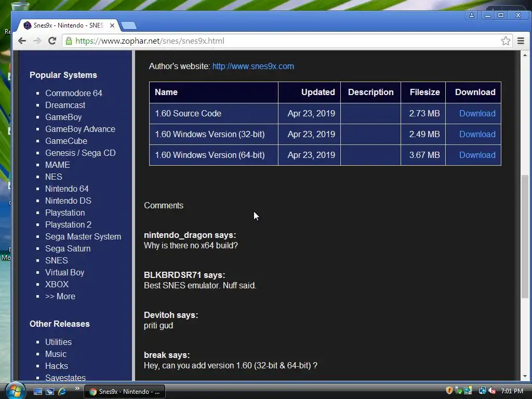The height and width of the screenshot is (399, 532).
Task: Select NES in the sidebar
Action: 54,177
